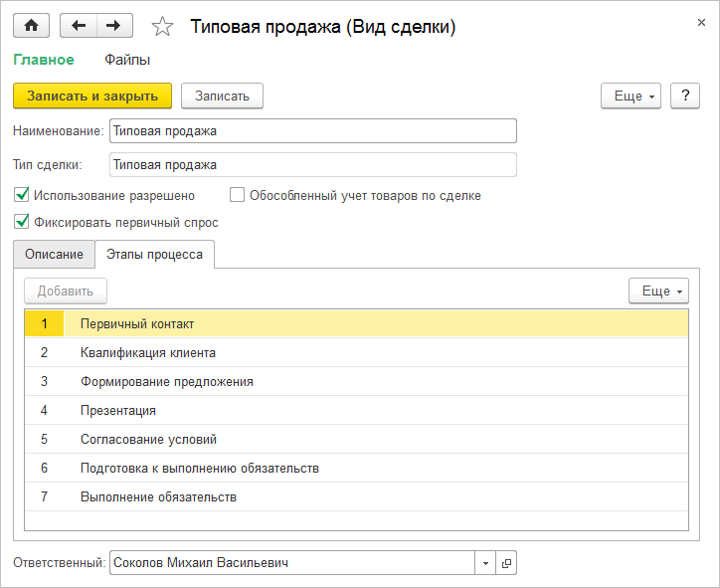This screenshot has height=588, width=720.
Task: Open the Ответственный record with open icon
Action: pos(506,563)
